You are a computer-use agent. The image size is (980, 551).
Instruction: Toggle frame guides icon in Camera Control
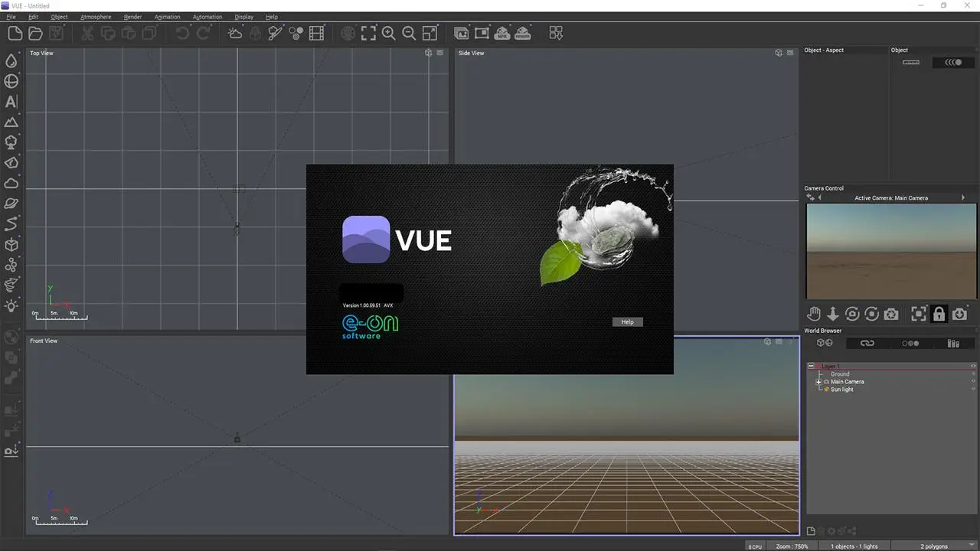[918, 314]
